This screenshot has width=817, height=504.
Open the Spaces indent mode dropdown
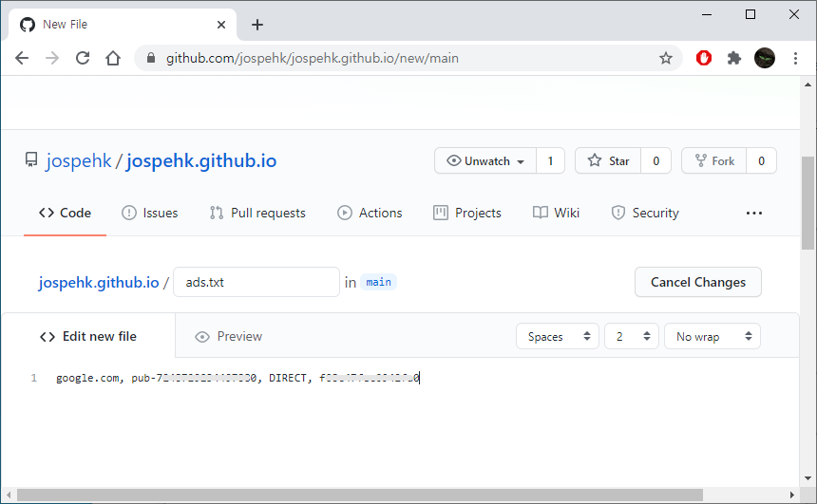point(558,336)
